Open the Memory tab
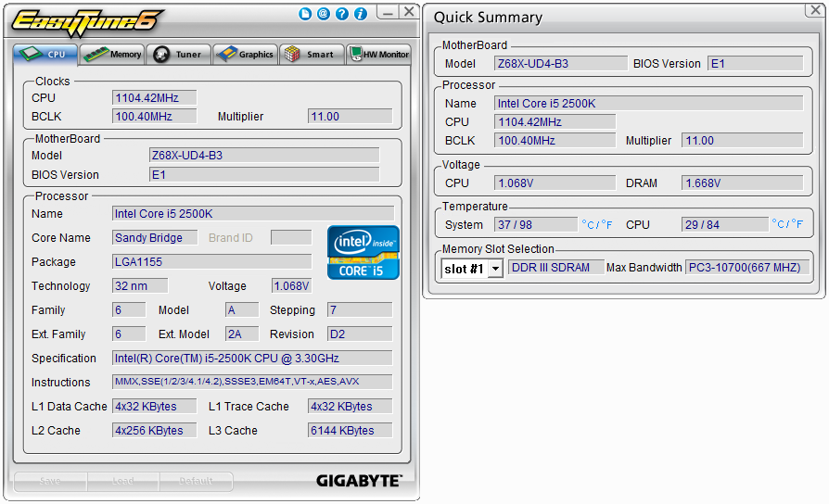The height and width of the screenshot is (504, 829). (x=112, y=55)
